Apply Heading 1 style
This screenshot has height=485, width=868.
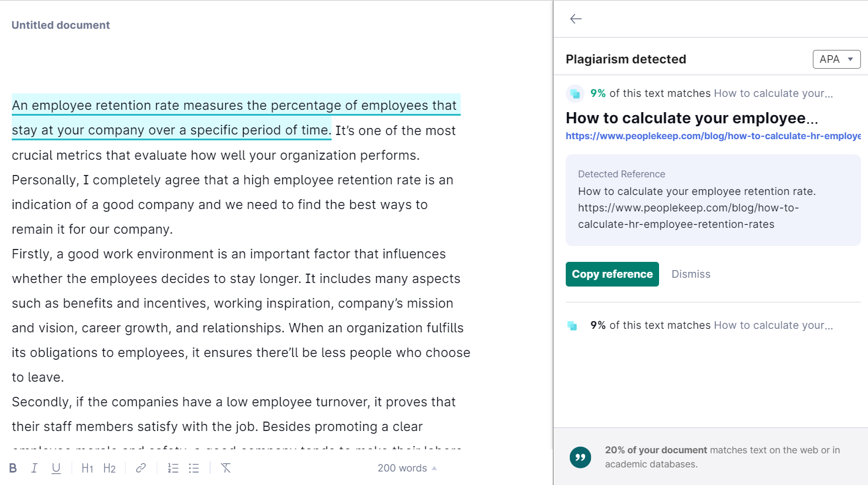click(87, 468)
